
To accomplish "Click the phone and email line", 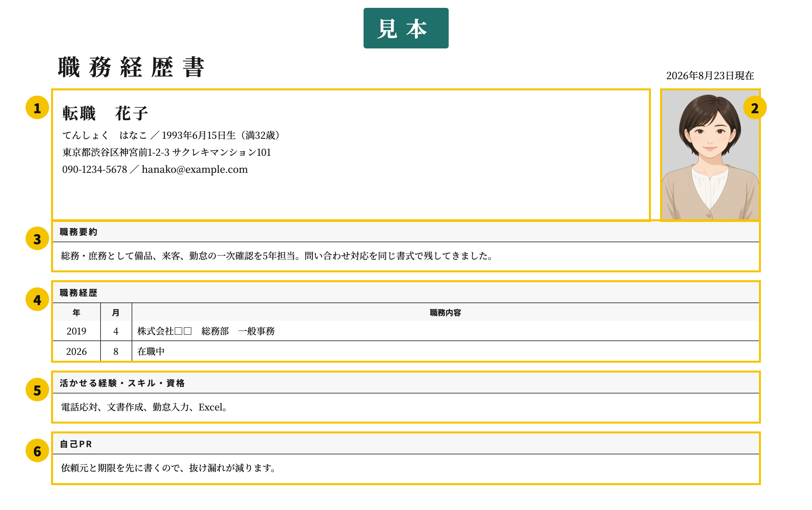I will pos(155,169).
